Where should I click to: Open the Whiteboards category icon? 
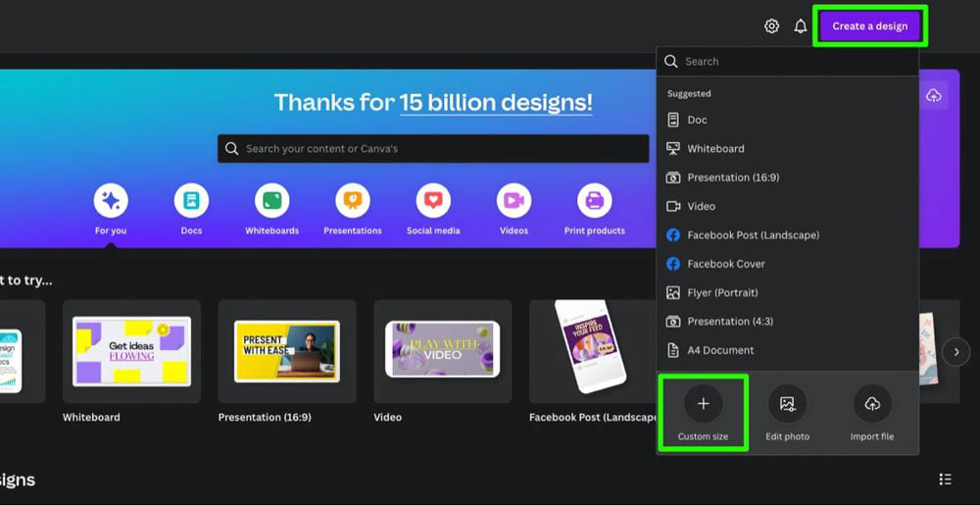click(x=271, y=201)
